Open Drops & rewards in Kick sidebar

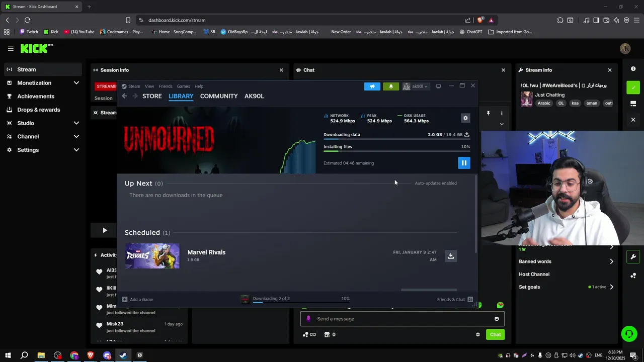[43, 110]
